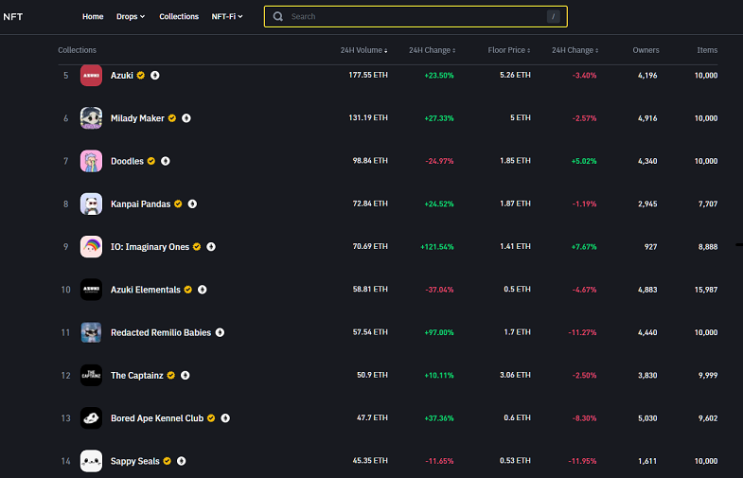743x478 pixels.
Task: Click the Owners column header
Action: coord(645,50)
